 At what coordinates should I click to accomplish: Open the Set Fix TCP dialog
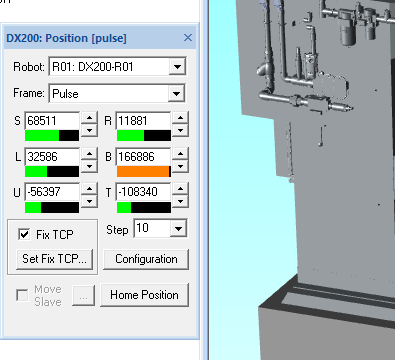pos(54,259)
